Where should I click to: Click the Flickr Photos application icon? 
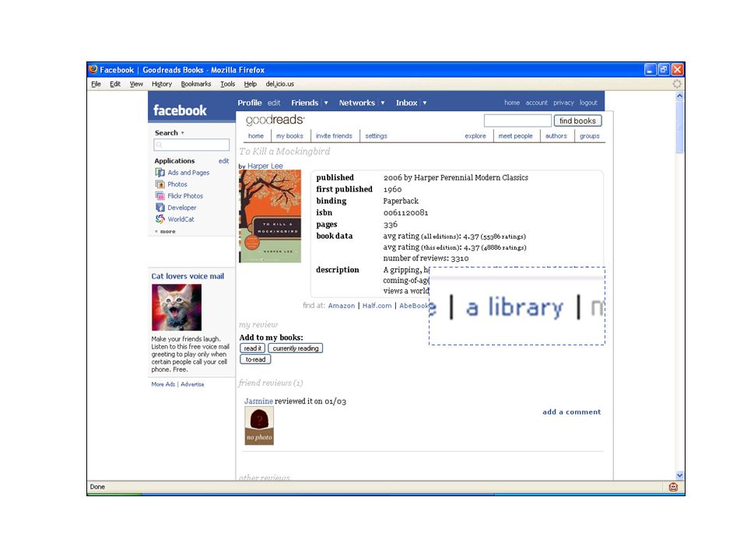[160, 196]
